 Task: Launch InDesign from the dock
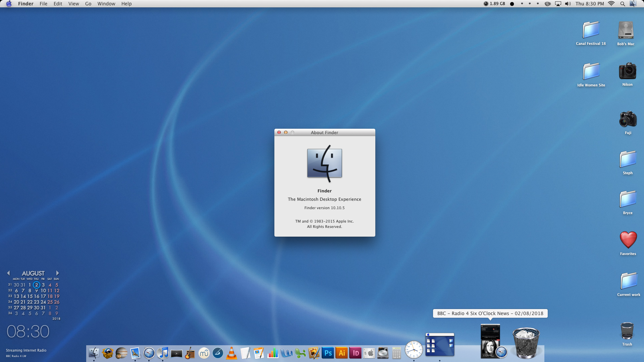356,353
